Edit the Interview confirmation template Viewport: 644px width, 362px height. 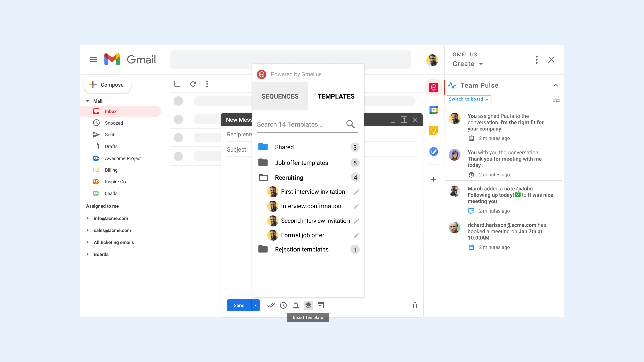point(356,206)
